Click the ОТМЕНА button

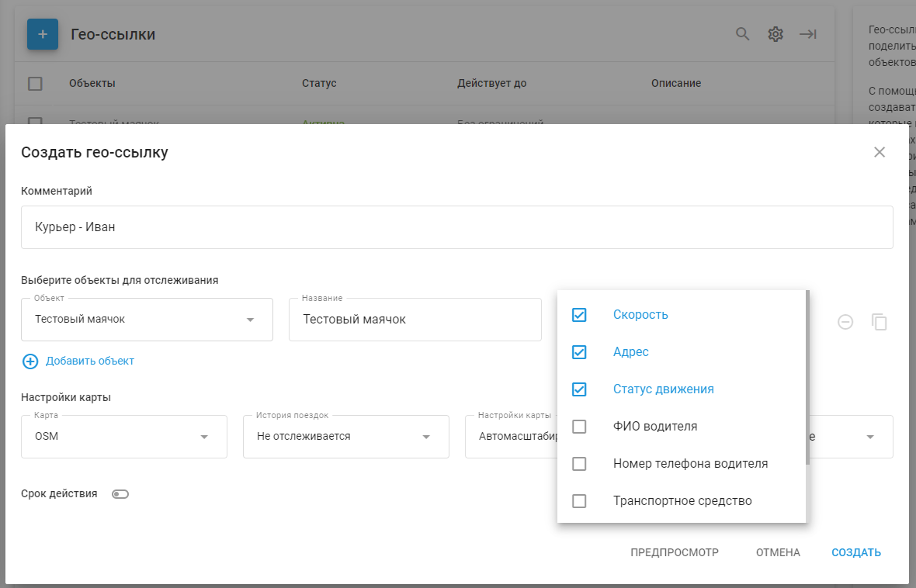click(778, 553)
